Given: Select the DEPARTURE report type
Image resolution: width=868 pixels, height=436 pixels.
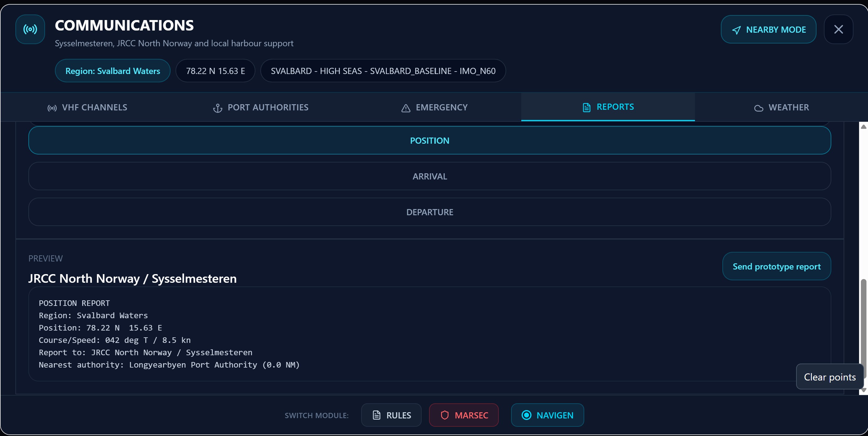Looking at the screenshot, I should (429, 212).
